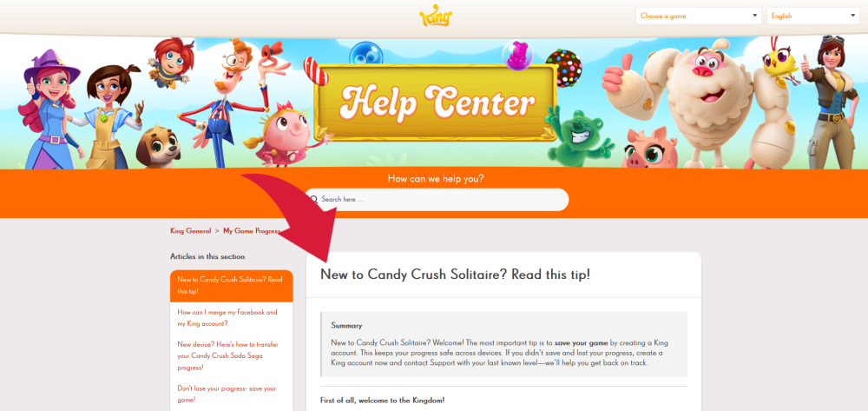Click the blue bubble with eyes

pyautogui.click(x=366, y=54)
